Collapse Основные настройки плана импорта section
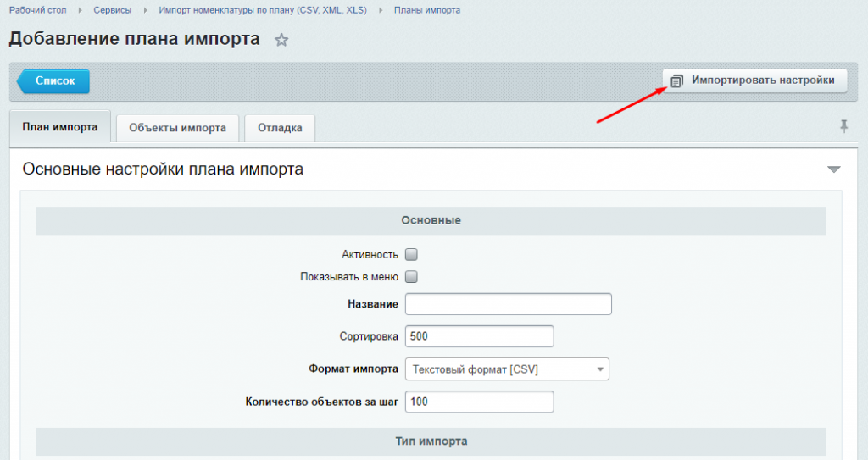This screenshot has height=460, width=868. tap(834, 169)
